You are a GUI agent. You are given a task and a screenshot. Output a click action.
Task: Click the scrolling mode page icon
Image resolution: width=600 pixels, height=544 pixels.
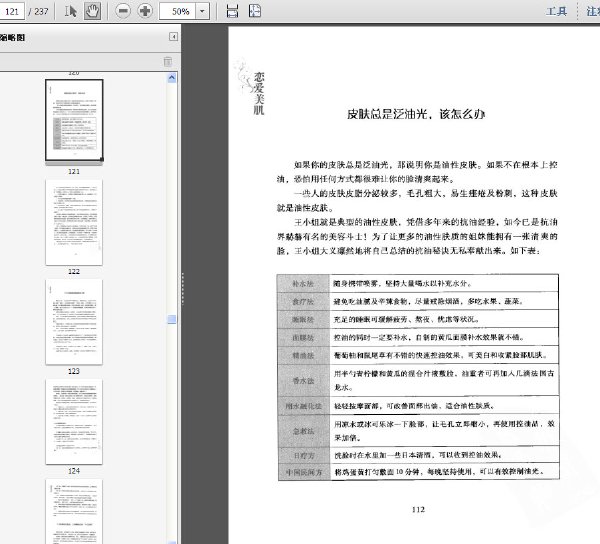pyautogui.click(x=232, y=11)
